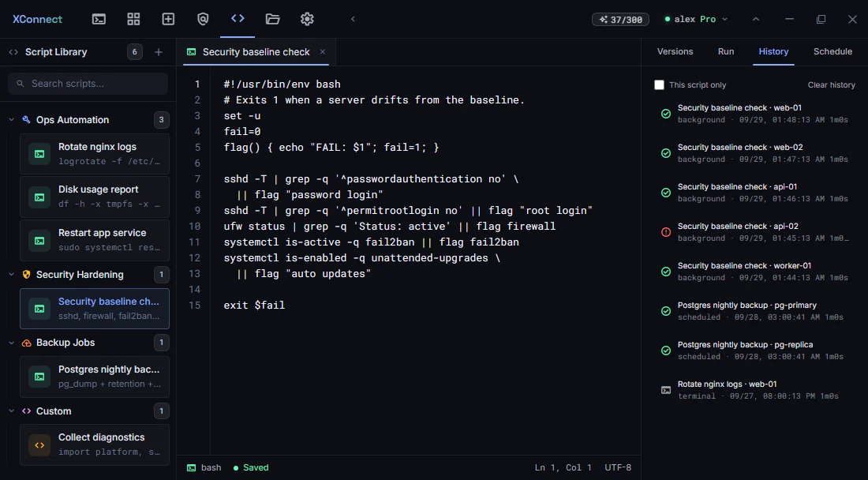The image size is (868, 480).
Task: Click the new session plus-square icon
Action: pos(168,19)
